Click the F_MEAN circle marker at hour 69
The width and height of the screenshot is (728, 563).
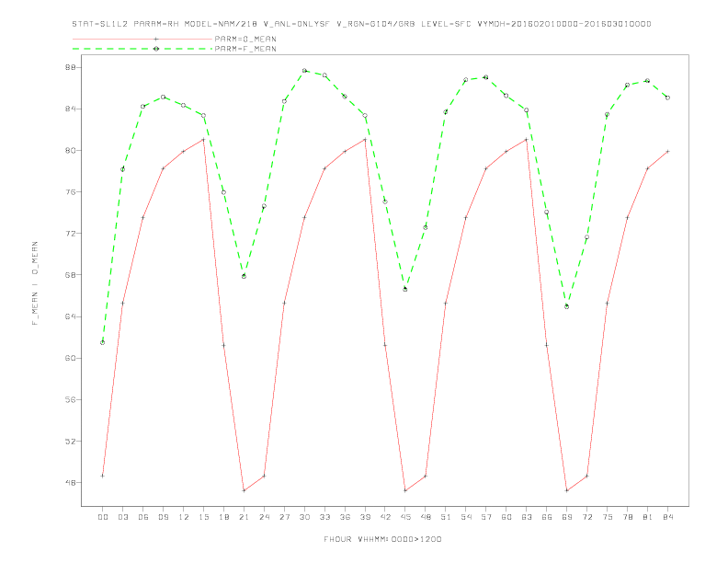pyautogui.click(x=567, y=306)
